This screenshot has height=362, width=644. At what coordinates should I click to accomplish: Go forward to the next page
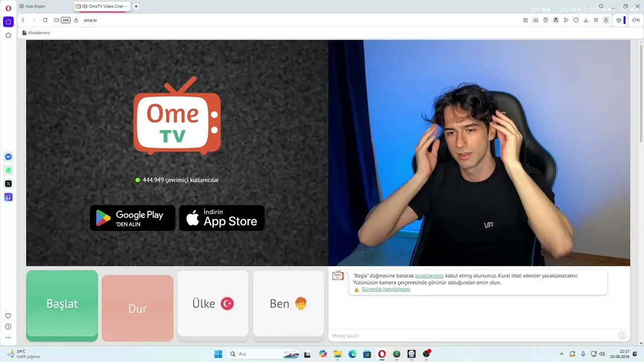34,20
